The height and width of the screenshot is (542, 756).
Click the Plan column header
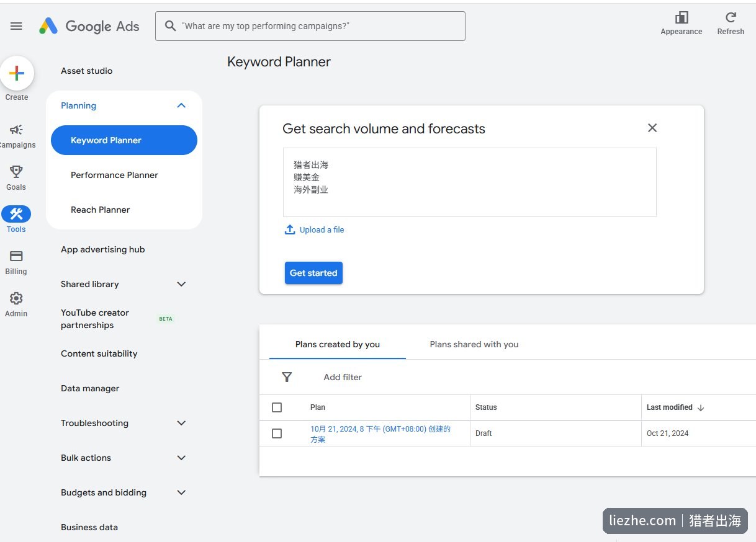[318, 407]
